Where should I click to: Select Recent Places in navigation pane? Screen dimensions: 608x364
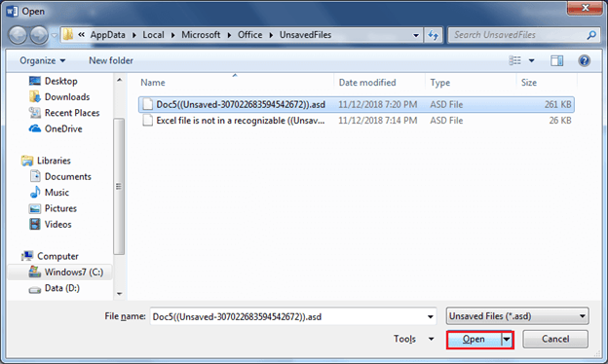pyautogui.click(x=64, y=113)
